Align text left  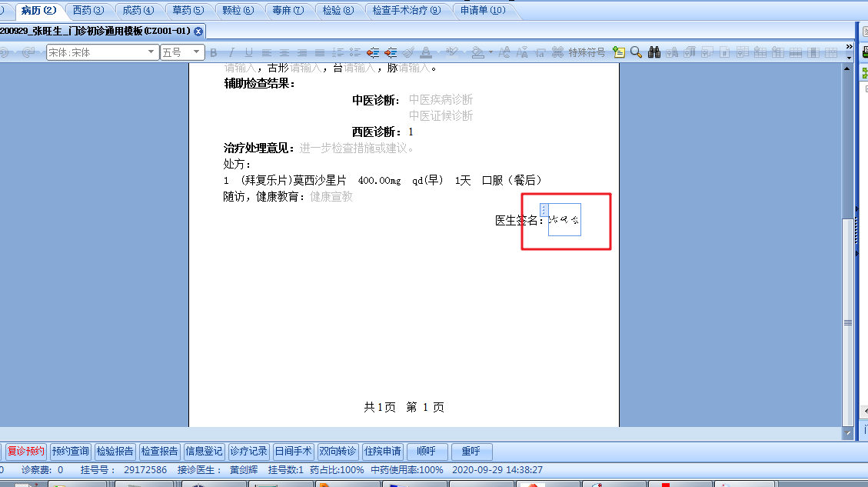(267, 52)
